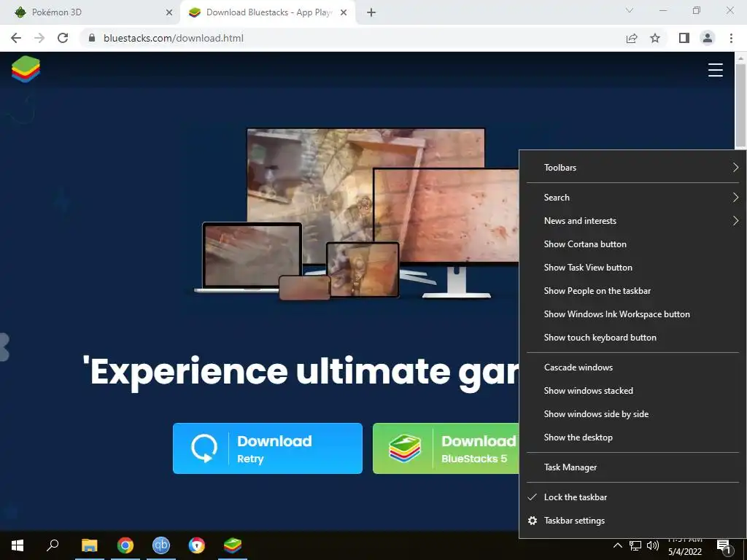Enable Show People on the taskbar
The height and width of the screenshot is (560, 747).
coord(632,291)
